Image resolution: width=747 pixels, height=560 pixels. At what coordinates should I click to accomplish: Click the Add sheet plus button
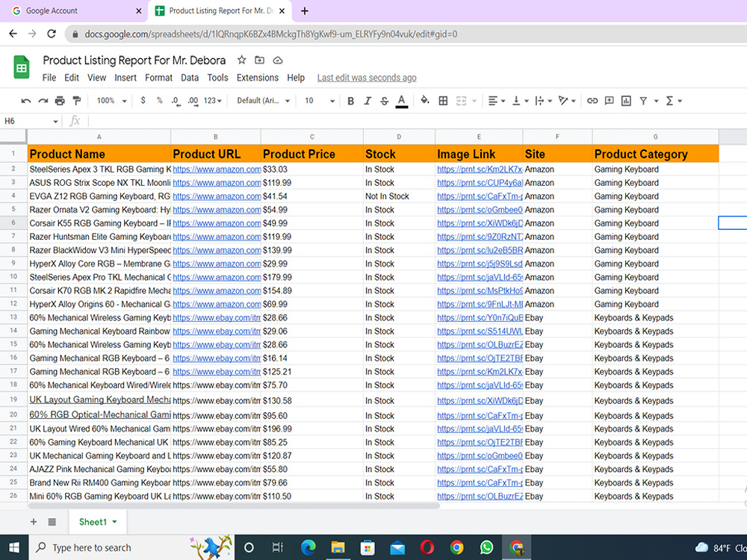coord(34,522)
